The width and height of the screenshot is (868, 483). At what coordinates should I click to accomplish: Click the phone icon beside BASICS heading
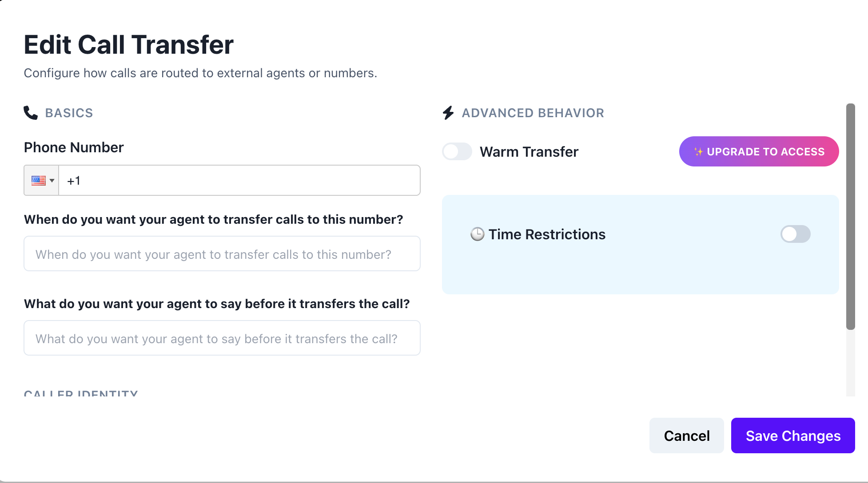pyautogui.click(x=30, y=113)
